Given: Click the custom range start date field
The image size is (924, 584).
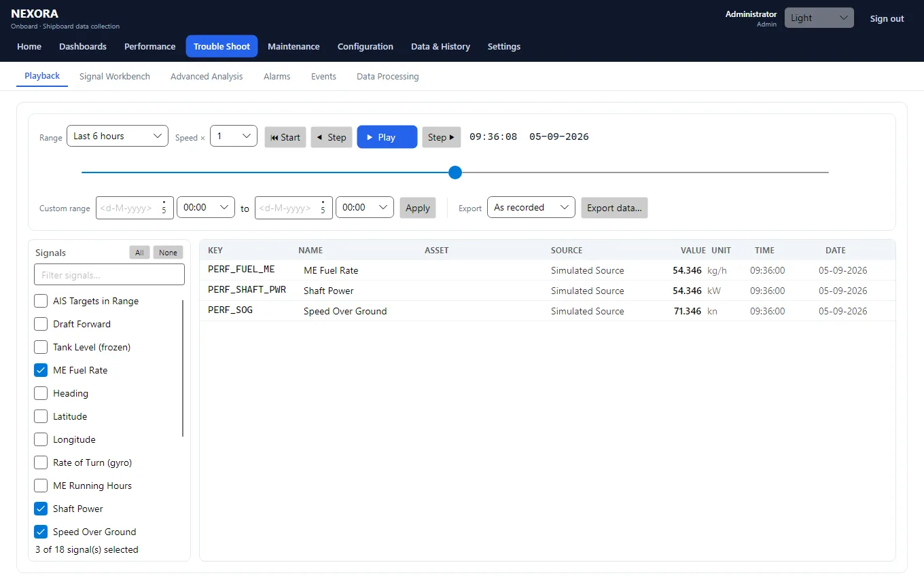Looking at the screenshot, I should tap(135, 208).
